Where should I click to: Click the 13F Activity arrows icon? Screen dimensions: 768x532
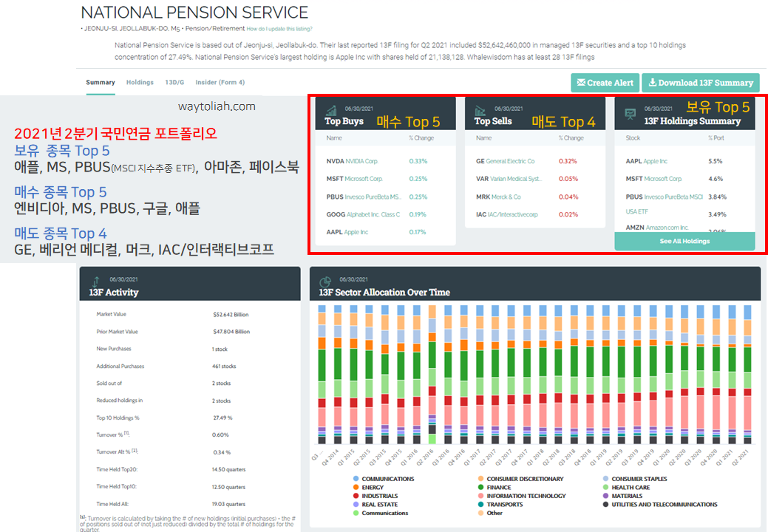(x=96, y=282)
